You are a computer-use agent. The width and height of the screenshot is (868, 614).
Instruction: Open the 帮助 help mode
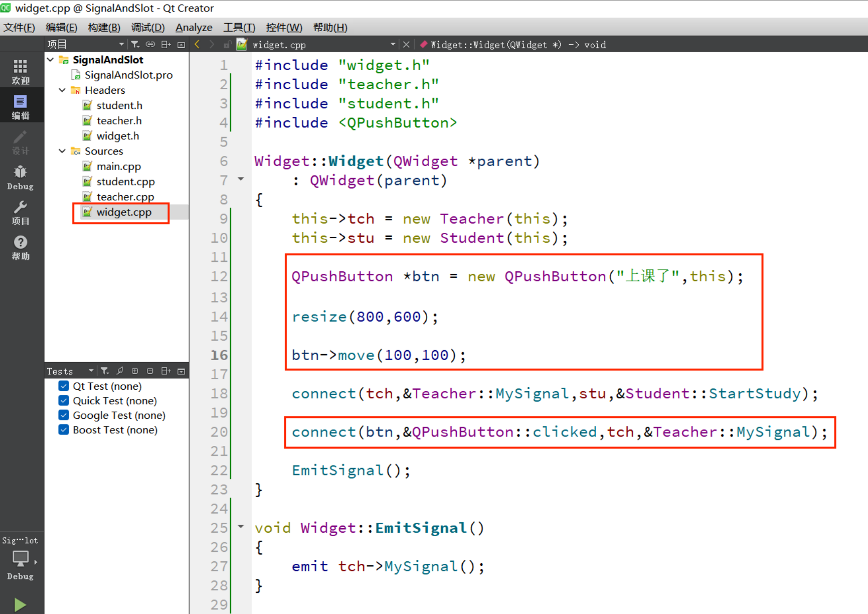[x=21, y=247]
